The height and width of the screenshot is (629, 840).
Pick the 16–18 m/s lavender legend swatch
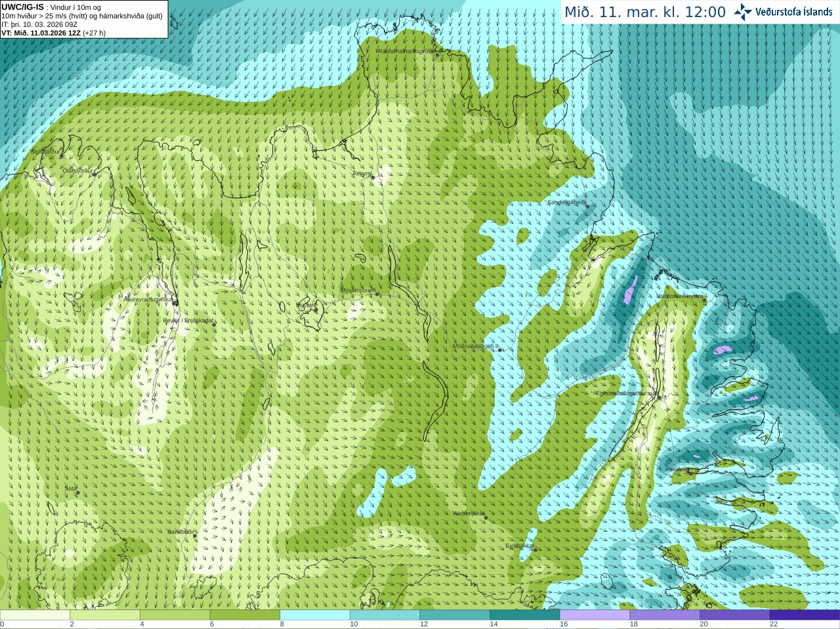595,615
